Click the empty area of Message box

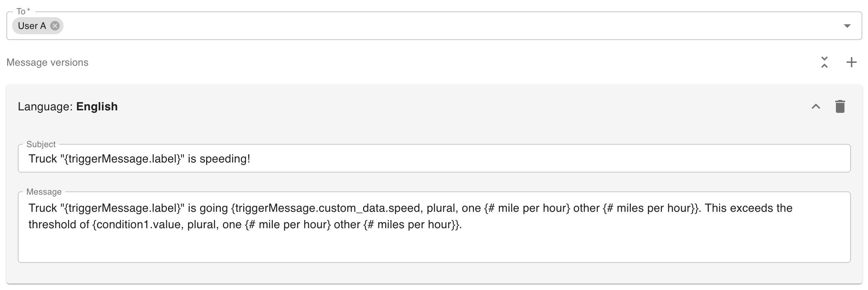[428, 246]
